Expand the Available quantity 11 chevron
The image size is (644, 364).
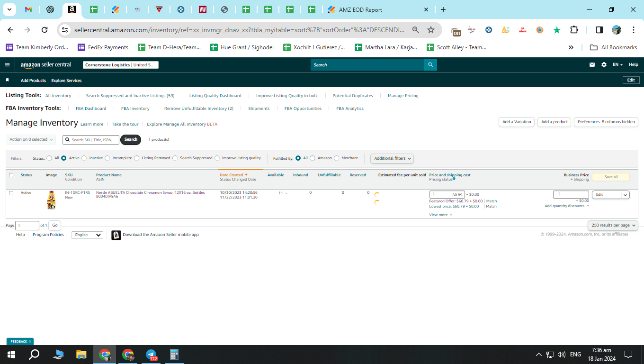click(286, 193)
